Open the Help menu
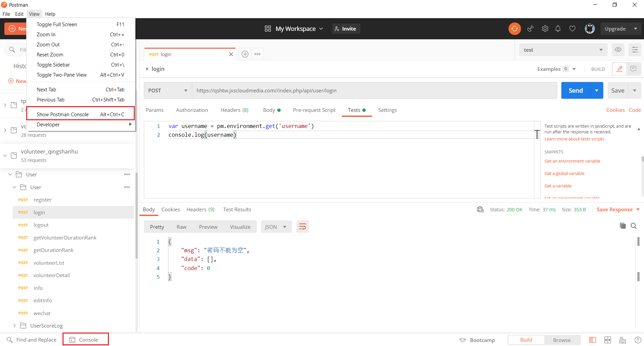 click(50, 14)
